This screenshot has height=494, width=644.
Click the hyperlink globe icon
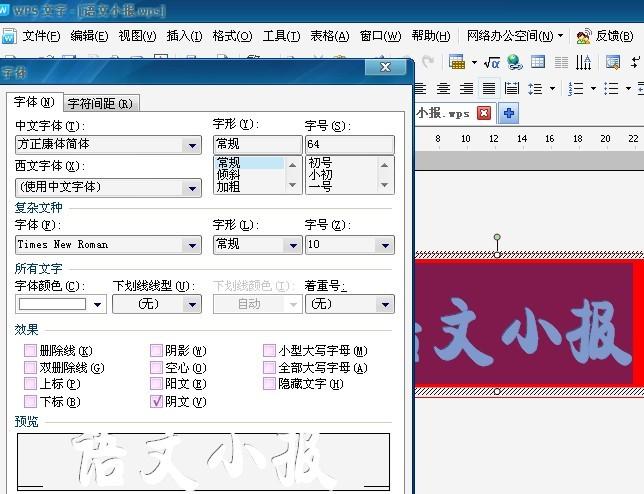click(514, 62)
